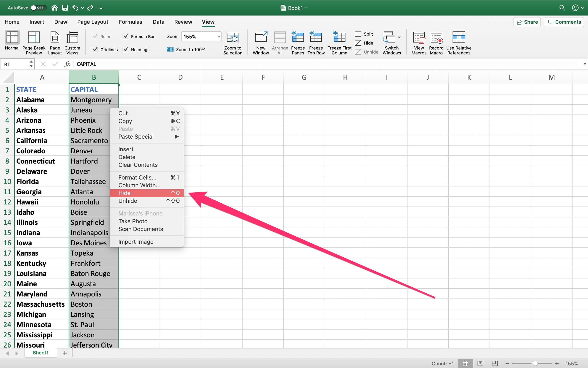Open the Book1 title dropdown
The width and height of the screenshot is (588, 368).
(306, 8)
